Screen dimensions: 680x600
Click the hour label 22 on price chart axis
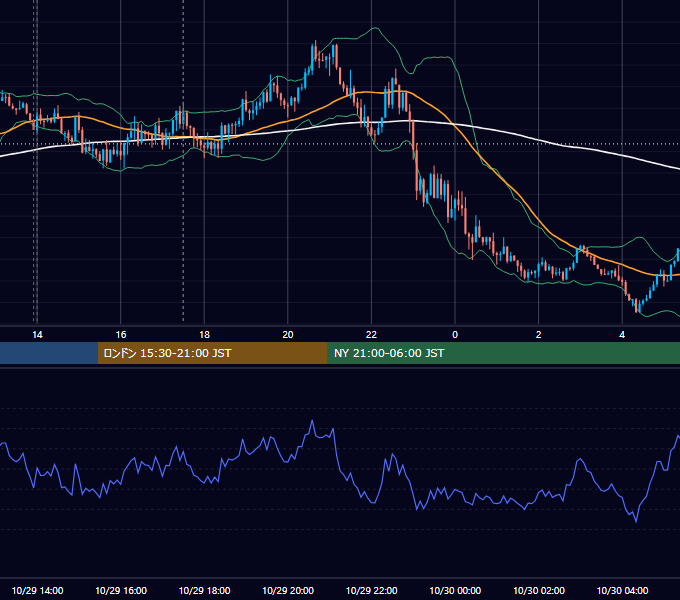372,335
